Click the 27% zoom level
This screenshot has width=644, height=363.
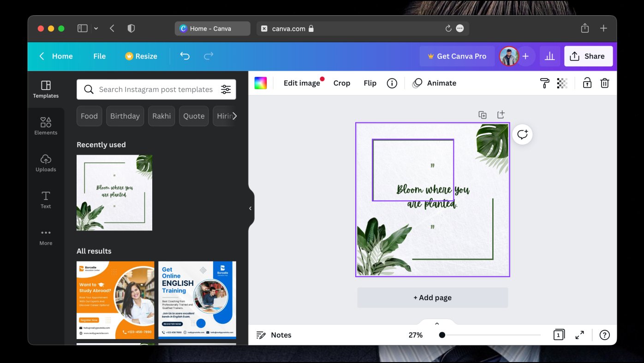point(416,335)
